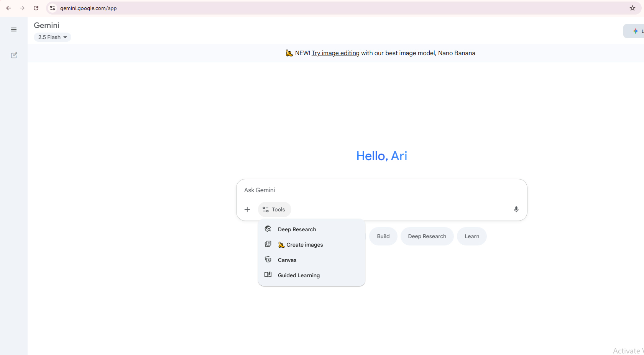Go back using browser back arrow

[8, 8]
